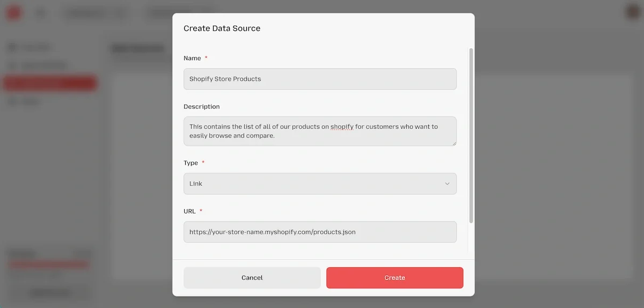644x308 pixels.
Task: Click the red Create button
Action: pos(394,278)
